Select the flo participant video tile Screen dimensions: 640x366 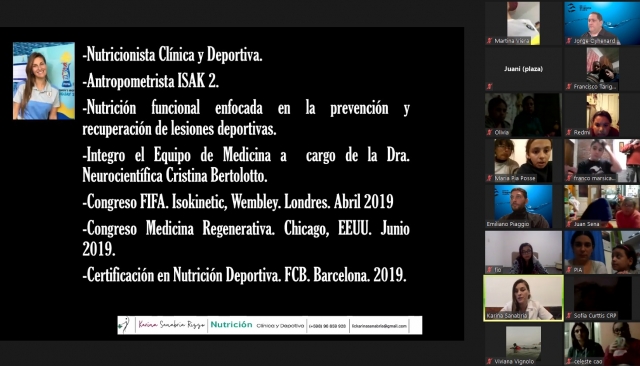click(x=523, y=252)
